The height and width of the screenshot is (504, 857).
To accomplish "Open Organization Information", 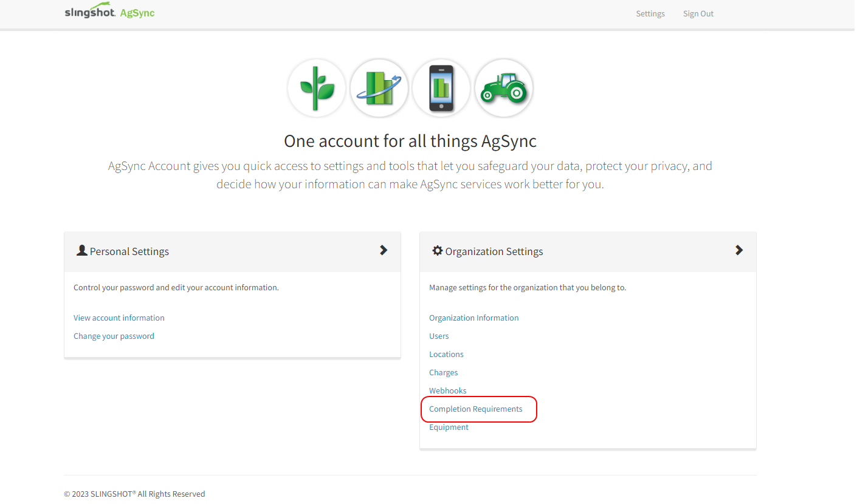I will point(473,317).
